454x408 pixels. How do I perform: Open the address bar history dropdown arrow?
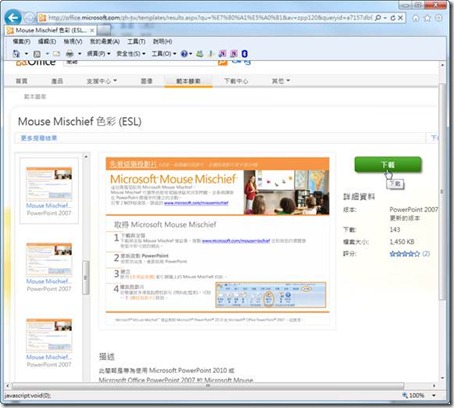click(x=385, y=18)
